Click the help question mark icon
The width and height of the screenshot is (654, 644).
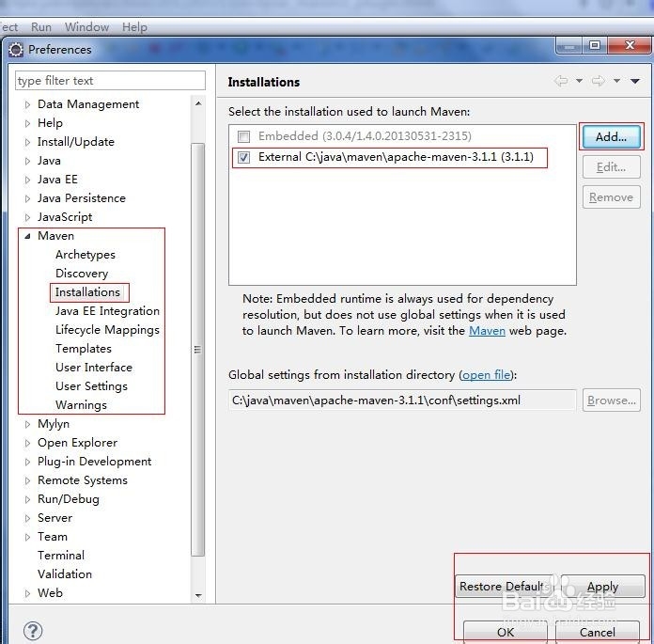click(33, 630)
